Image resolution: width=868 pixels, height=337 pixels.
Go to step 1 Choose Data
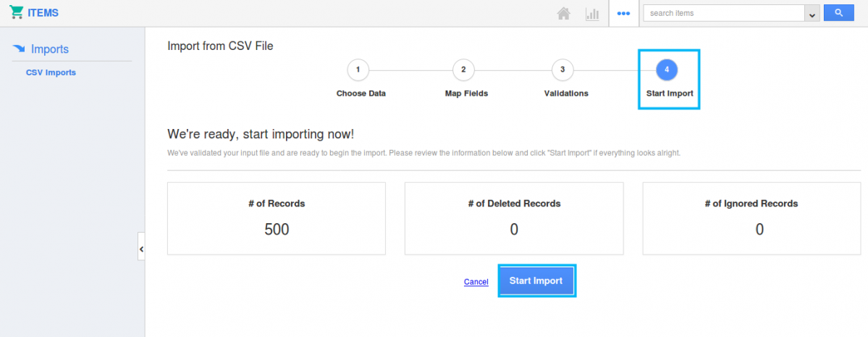(x=358, y=70)
